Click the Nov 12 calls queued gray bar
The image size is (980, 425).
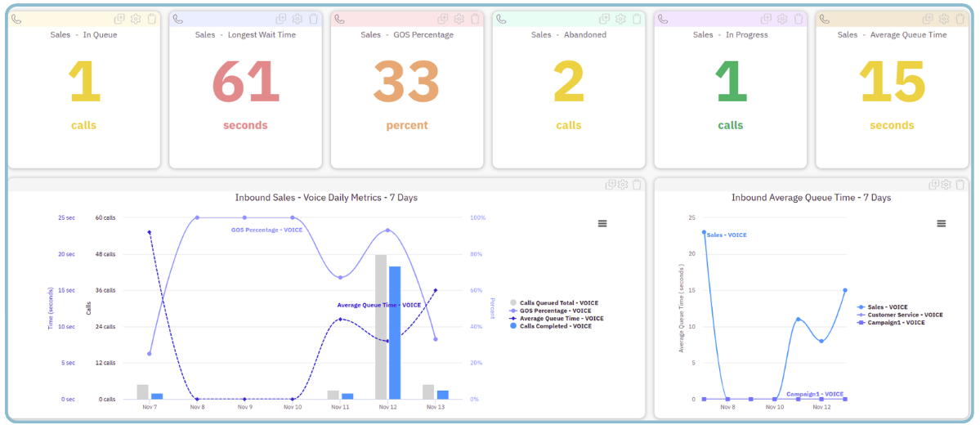tap(381, 327)
